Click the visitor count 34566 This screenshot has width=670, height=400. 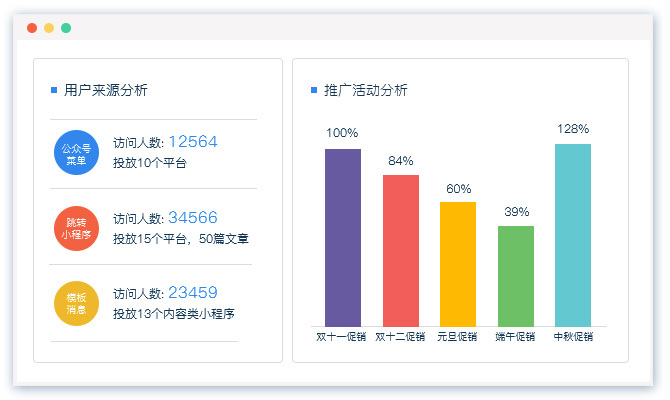click(x=193, y=217)
